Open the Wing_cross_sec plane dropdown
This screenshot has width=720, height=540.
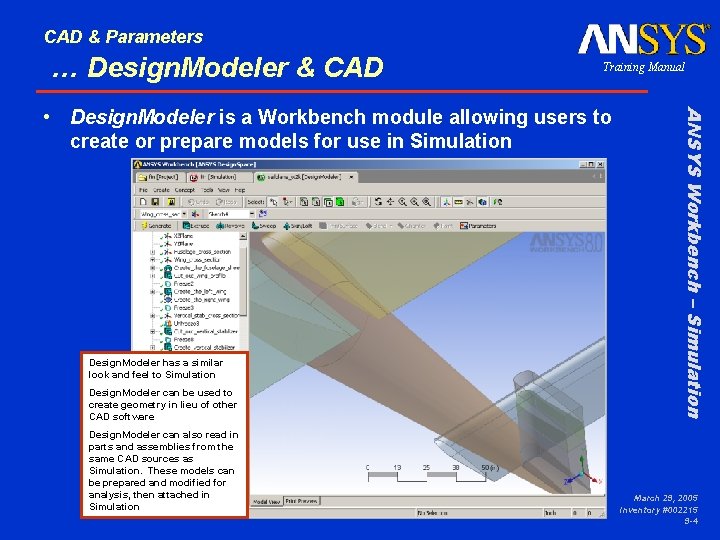[x=184, y=214]
